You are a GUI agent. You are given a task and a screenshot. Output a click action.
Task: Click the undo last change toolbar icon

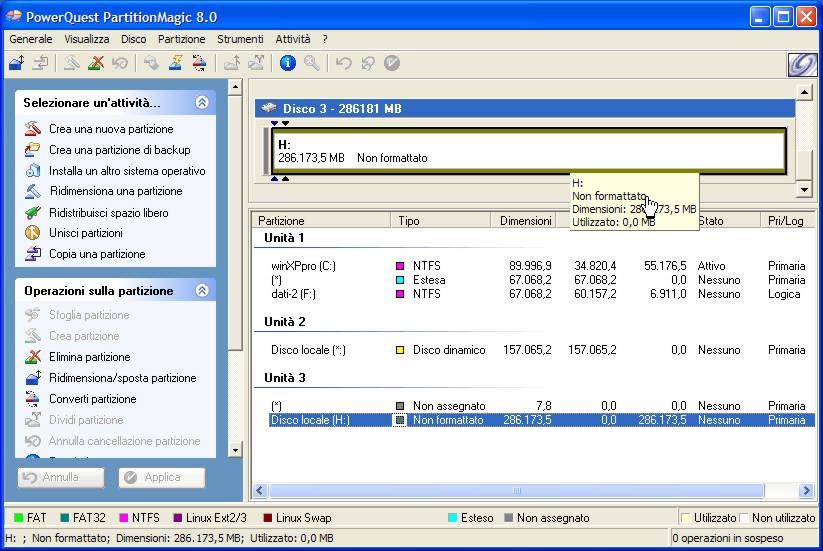[x=344, y=63]
